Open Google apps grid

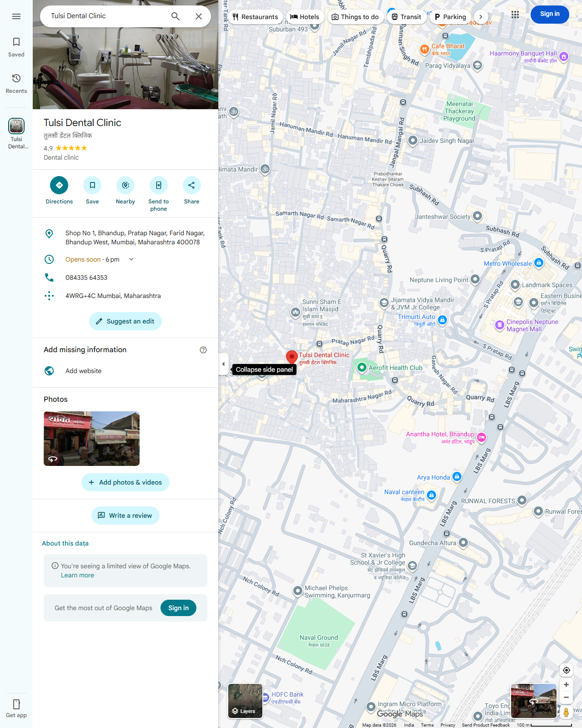coord(515,15)
